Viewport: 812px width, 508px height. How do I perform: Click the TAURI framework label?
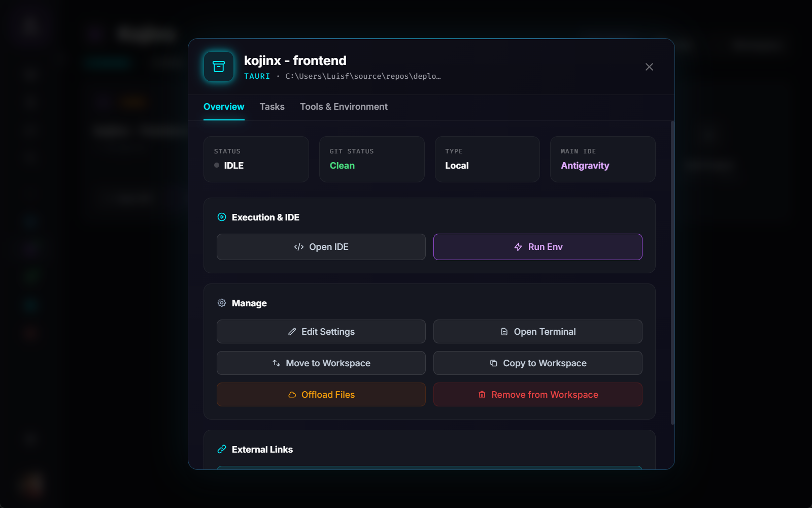[x=257, y=76]
